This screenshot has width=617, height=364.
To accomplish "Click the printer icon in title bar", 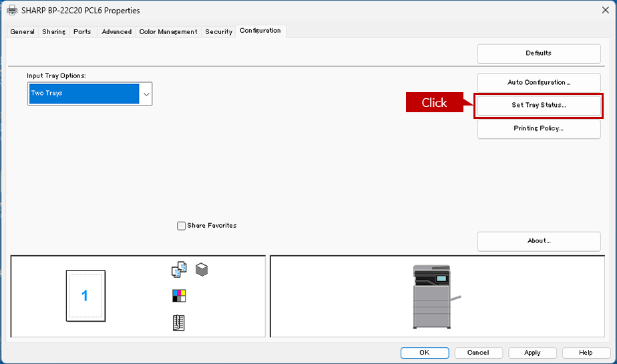I will pos(12,10).
